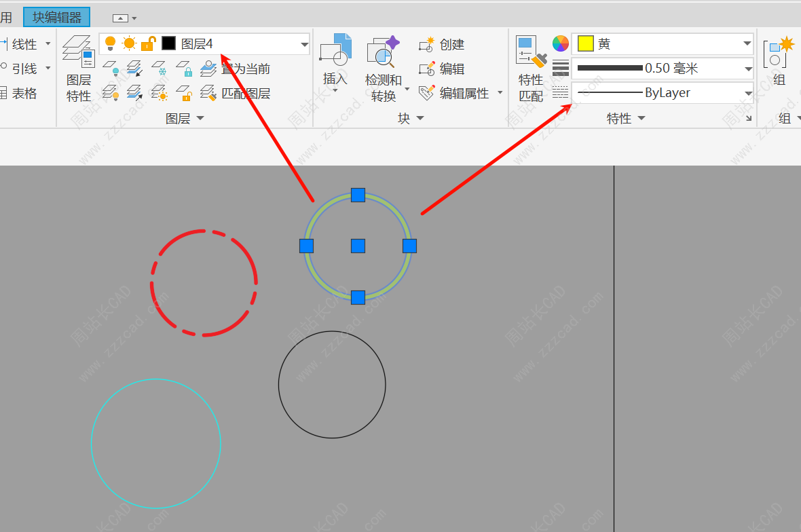Toggle the layer freeze sun icon
801x532 pixels.
point(129,44)
